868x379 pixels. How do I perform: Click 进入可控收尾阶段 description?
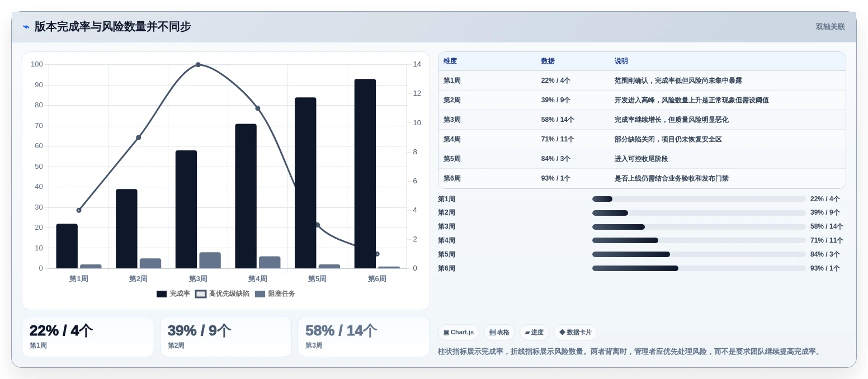coord(641,159)
